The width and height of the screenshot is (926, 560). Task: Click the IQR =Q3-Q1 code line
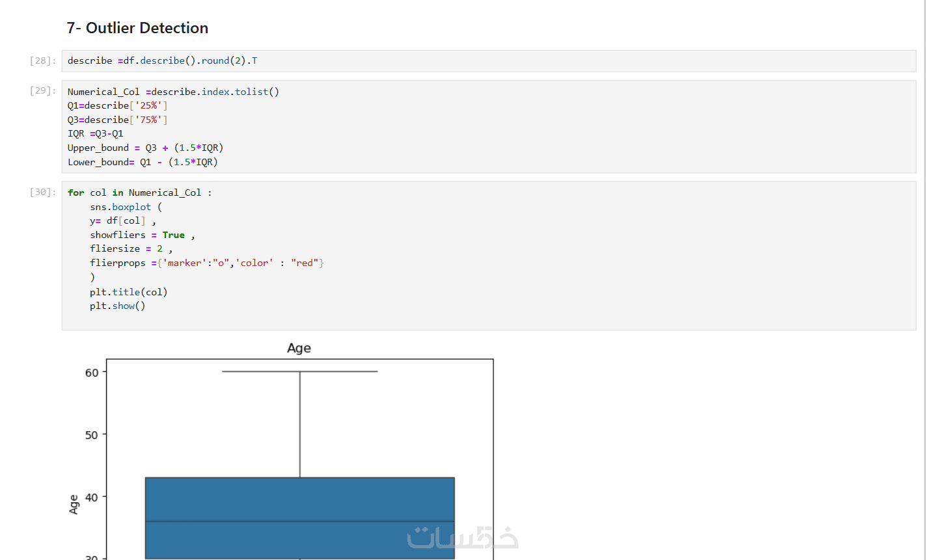[x=96, y=133]
